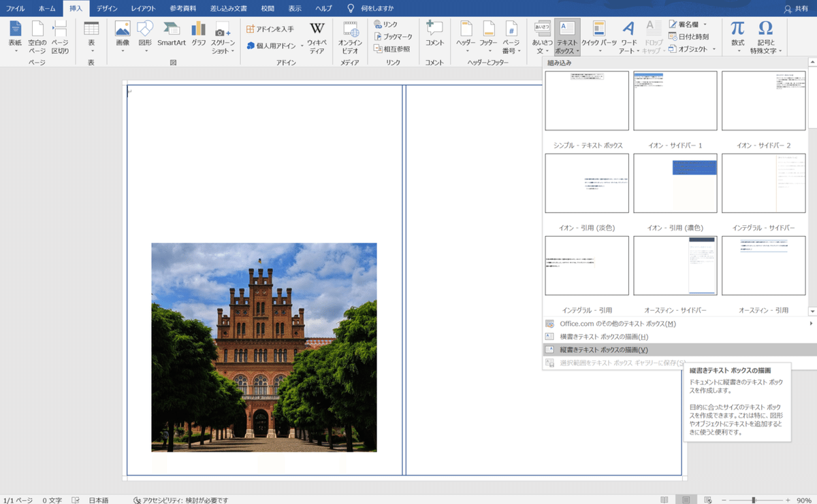817x504 pixels.
Task: Click the language indicator 日本語
Action: [x=98, y=500]
